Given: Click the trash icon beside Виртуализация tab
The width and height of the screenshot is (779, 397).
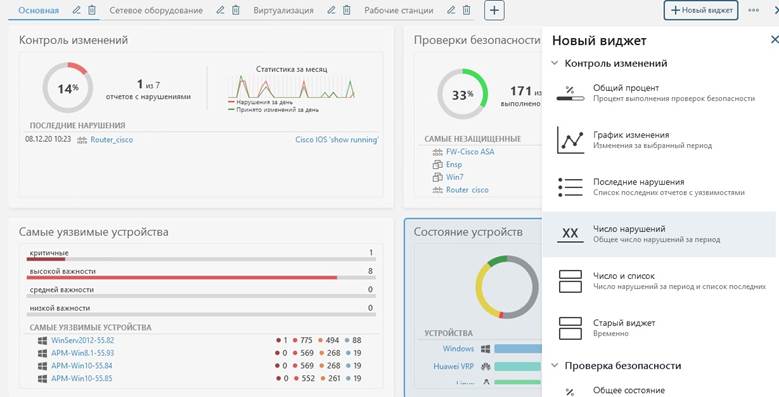Looking at the screenshot, I should click(x=347, y=10).
